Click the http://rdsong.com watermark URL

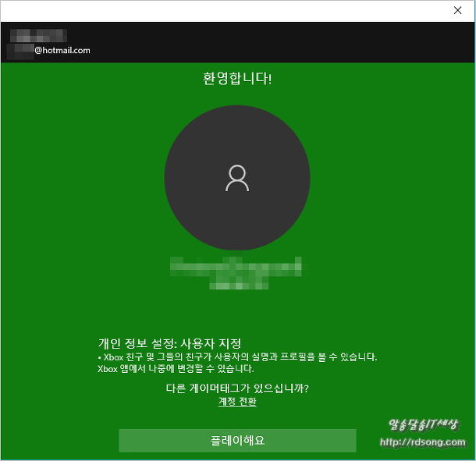[x=423, y=442]
